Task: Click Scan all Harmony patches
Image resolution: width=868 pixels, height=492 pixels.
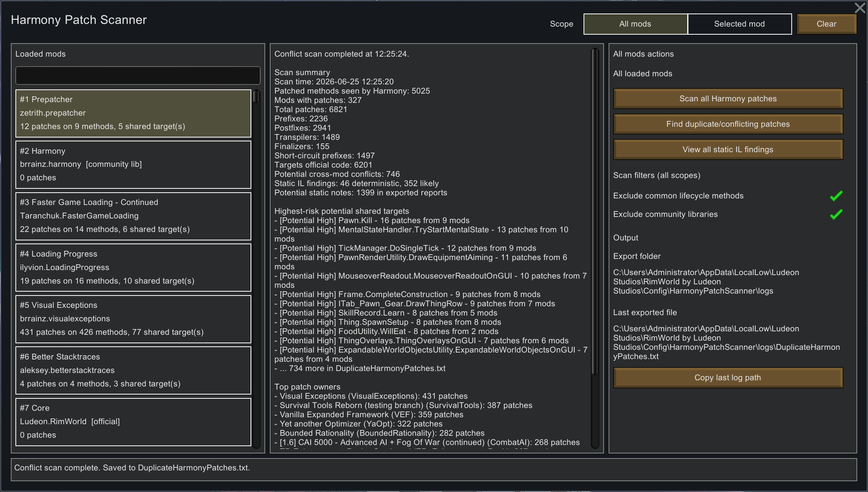Action: coord(728,99)
